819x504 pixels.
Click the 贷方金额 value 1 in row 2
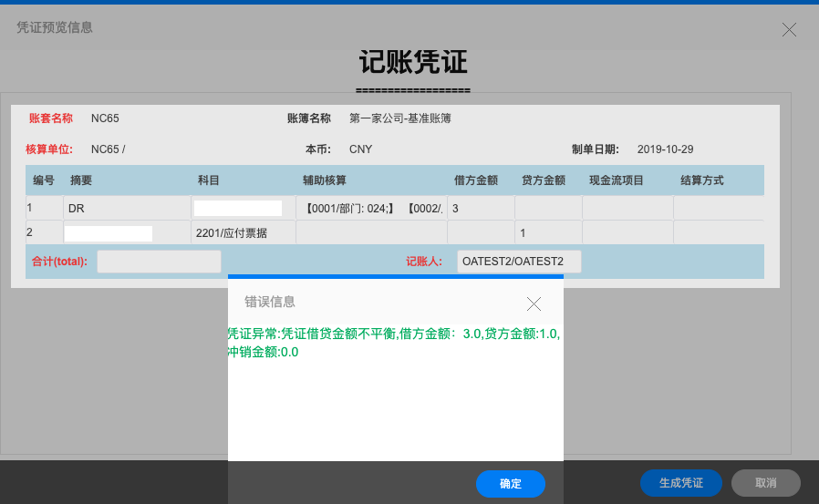(548, 232)
